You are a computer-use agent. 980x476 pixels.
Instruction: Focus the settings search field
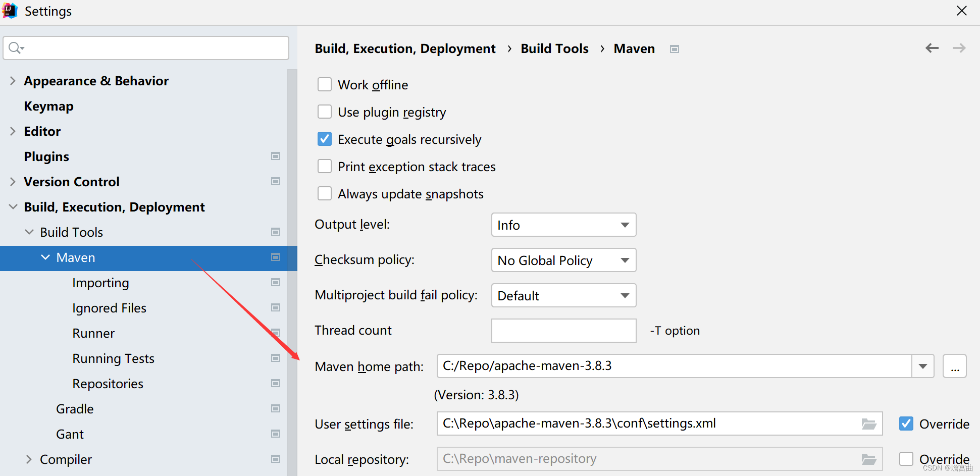[146, 48]
